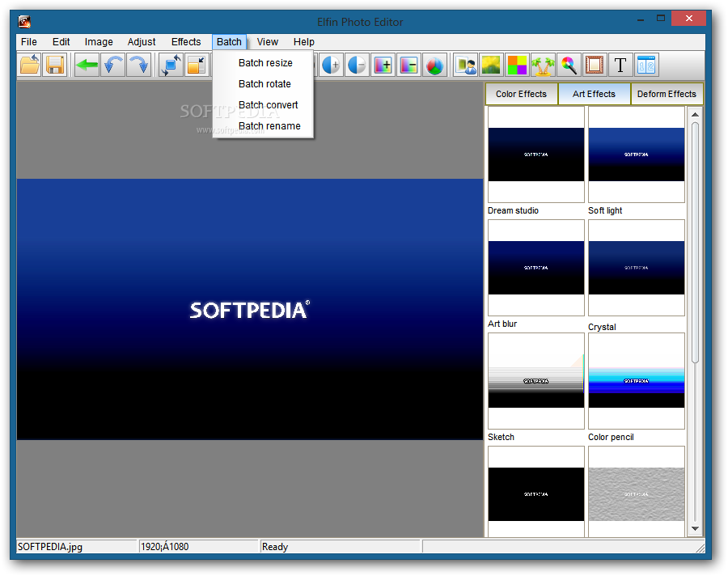This screenshot has width=728, height=576.
Task: Open the RGB color balance sphere icon
Action: (435, 65)
